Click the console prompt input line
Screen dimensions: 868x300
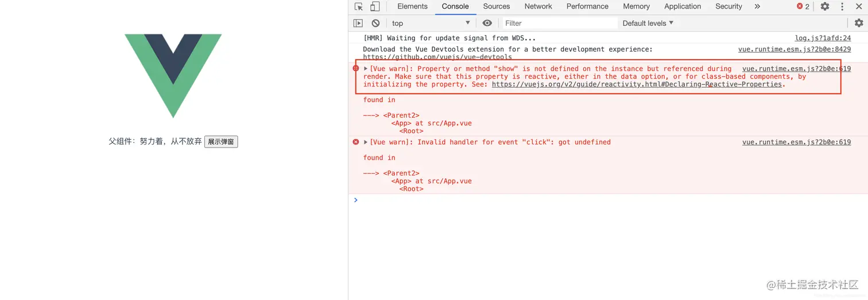point(609,200)
